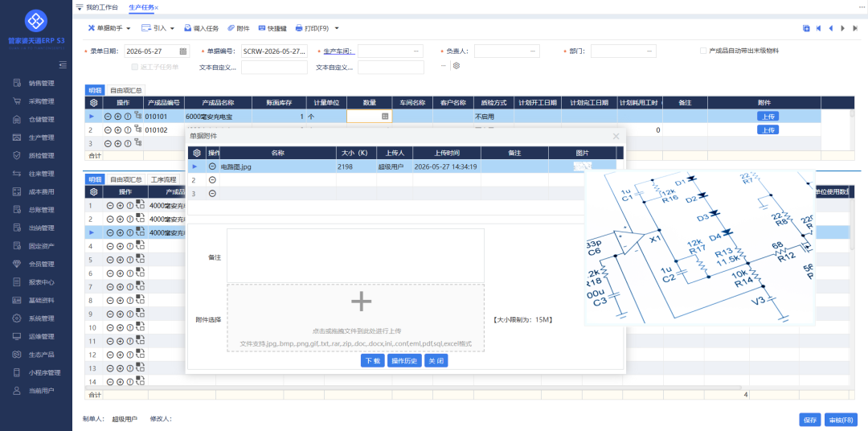Click 关闭 button in dialog
Viewport: 868px width, 431px height.
click(436, 361)
